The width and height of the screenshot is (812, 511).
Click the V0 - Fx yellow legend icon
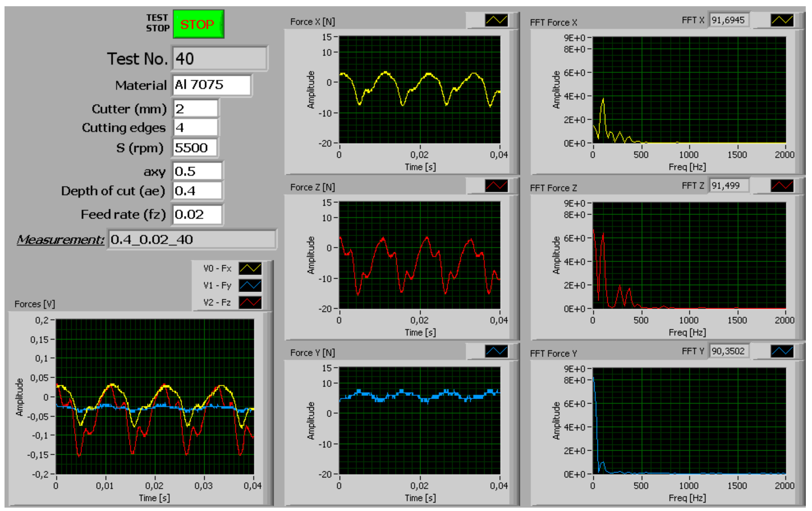[x=250, y=268]
